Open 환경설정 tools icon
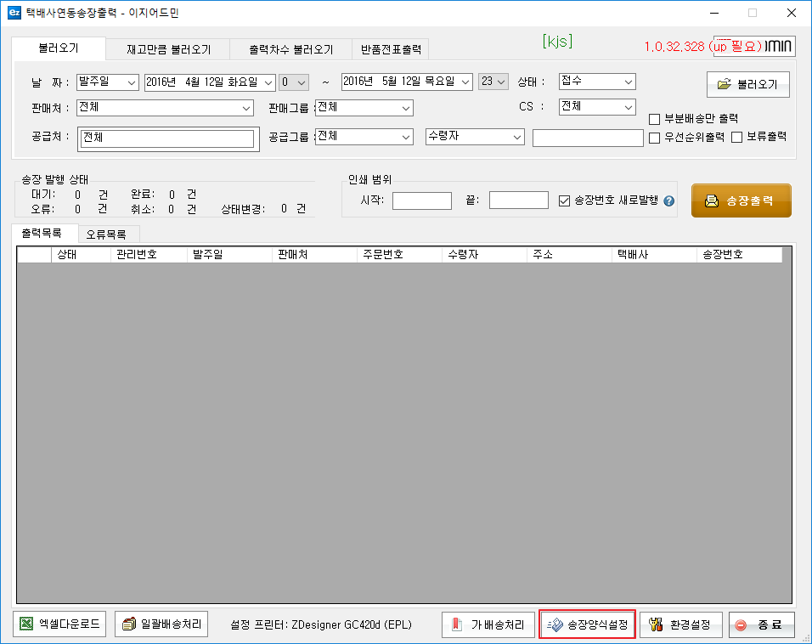 click(x=655, y=625)
